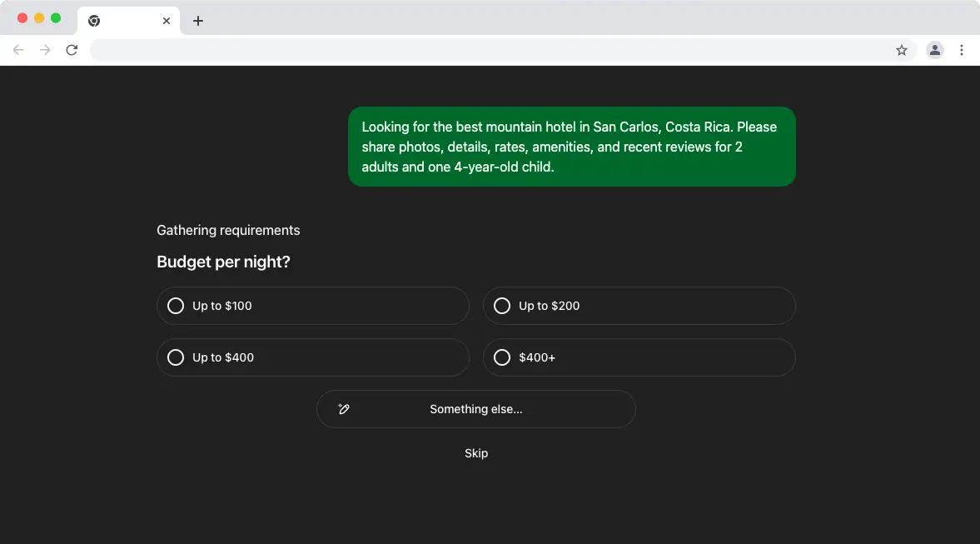Select the active browser tab
980x544 pixels.
click(125, 21)
